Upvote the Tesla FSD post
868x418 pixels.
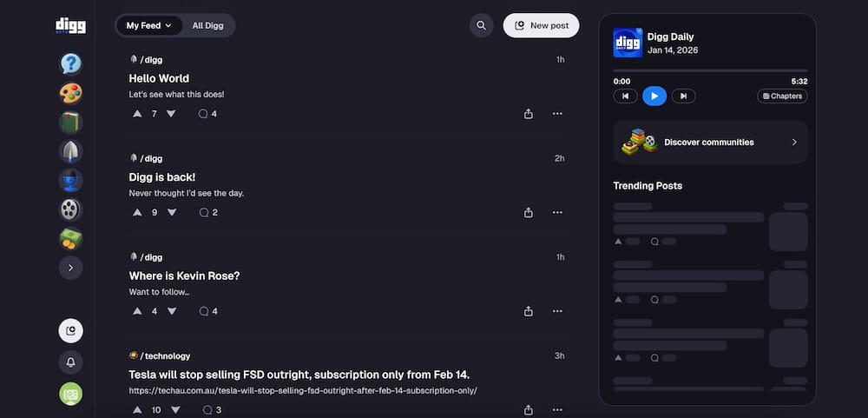[x=137, y=410]
